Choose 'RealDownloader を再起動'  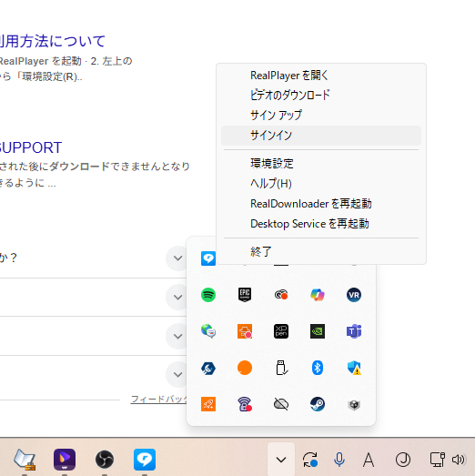pyautogui.click(x=321, y=204)
